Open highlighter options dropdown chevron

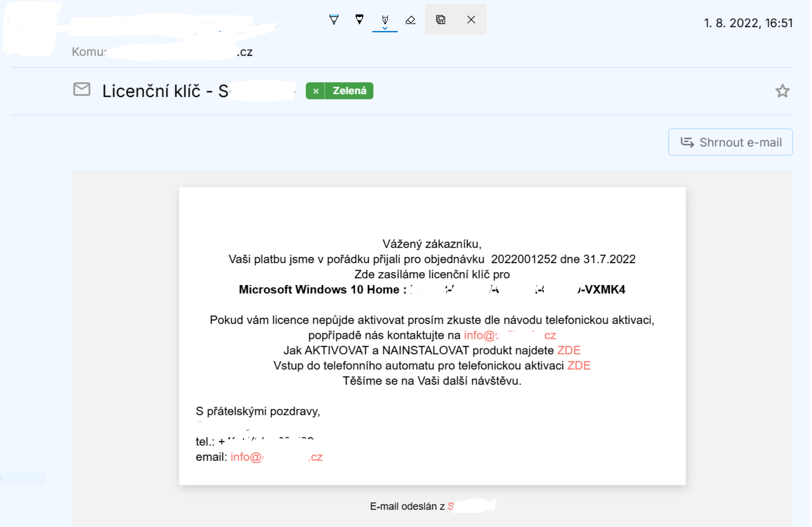click(x=385, y=28)
